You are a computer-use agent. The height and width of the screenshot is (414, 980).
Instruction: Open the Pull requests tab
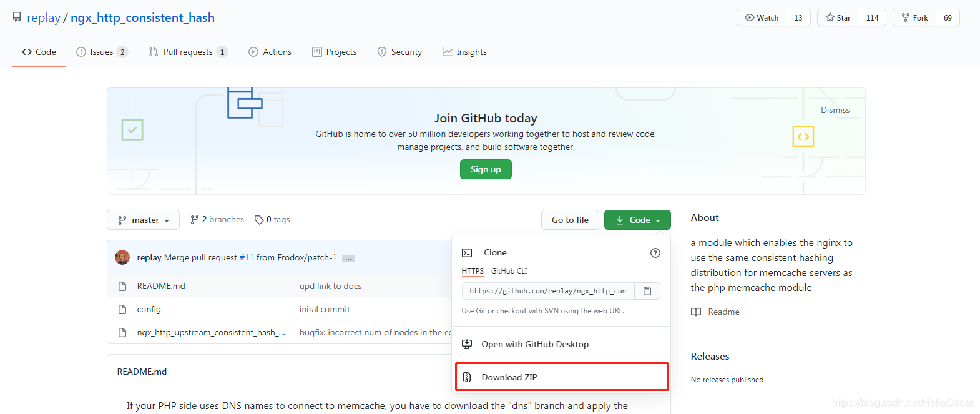click(x=188, y=52)
